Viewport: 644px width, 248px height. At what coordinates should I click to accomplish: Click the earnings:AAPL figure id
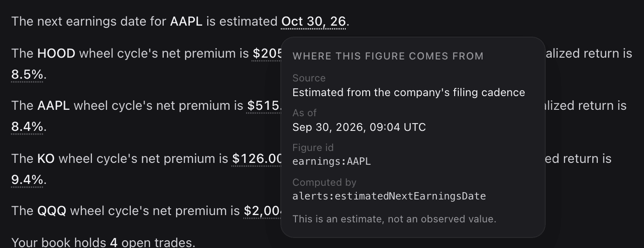(x=332, y=162)
